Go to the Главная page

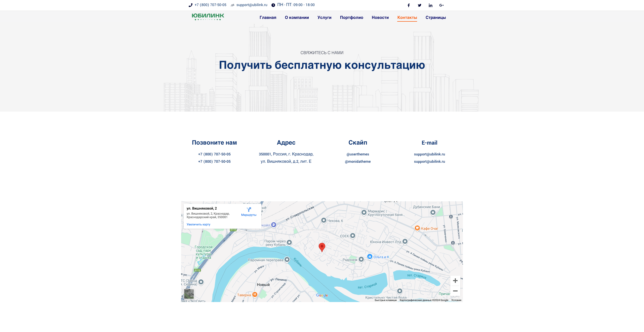[268, 17]
